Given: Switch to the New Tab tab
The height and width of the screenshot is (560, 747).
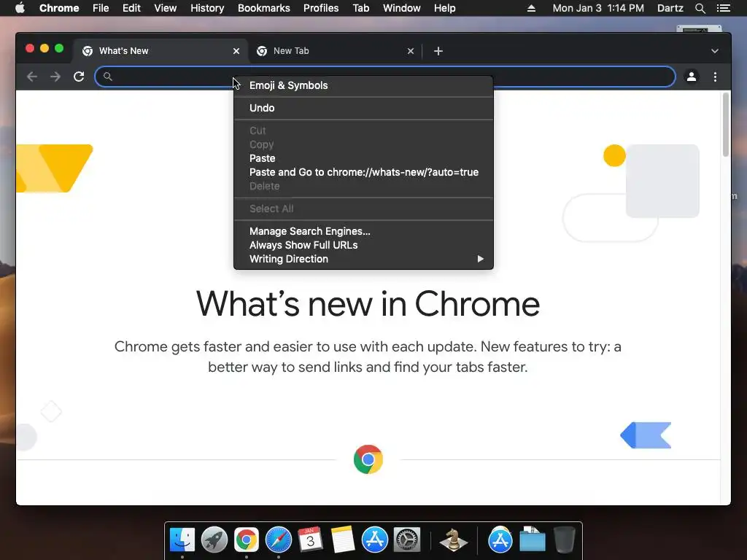Looking at the screenshot, I should coord(334,51).
